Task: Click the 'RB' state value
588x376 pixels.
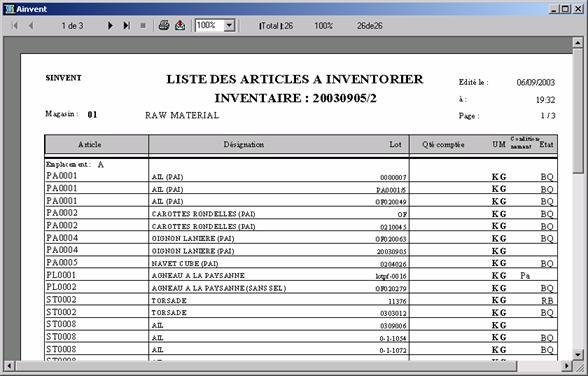Action: 547,301
